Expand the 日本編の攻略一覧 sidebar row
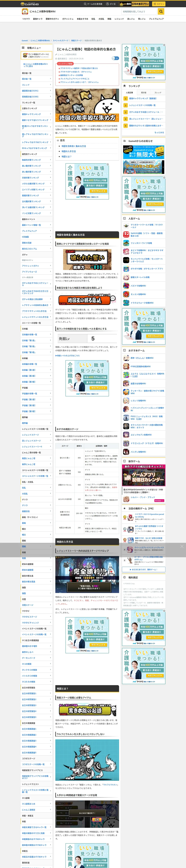186x868 pixels. click(37, 335)
